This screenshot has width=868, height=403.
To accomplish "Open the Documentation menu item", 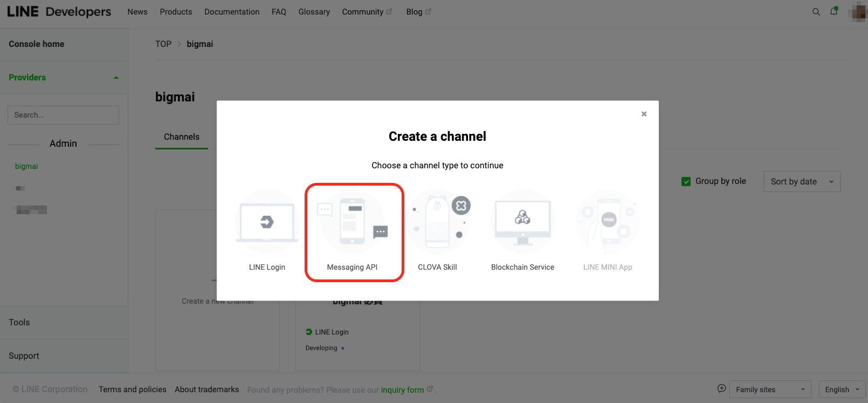I will point(232,12).
